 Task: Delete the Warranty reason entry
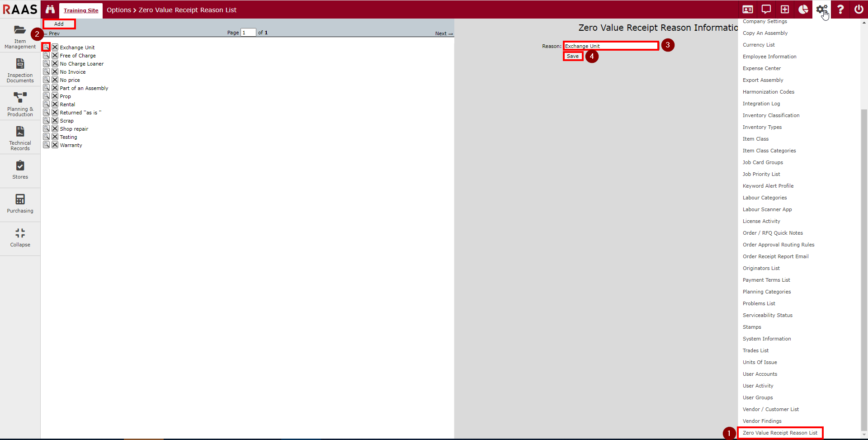[55, 145]
